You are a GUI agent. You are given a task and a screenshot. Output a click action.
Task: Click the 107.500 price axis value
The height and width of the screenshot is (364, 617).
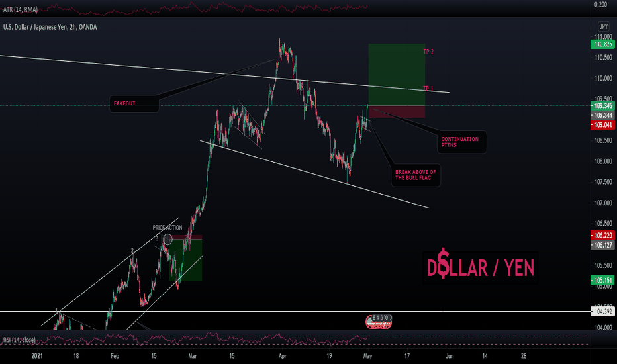(603, 182)
